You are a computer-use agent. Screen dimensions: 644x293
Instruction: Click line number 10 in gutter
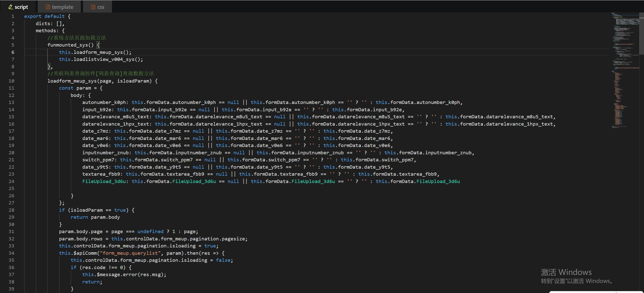coord(12,81)
